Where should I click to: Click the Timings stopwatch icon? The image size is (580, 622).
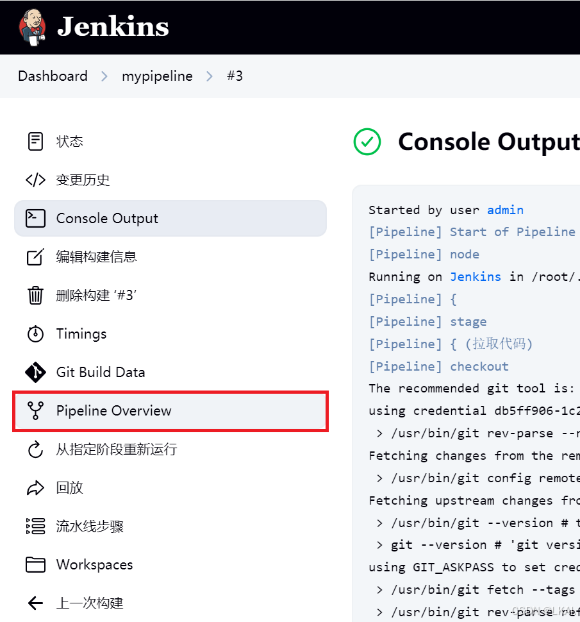[x=35, y=334]
